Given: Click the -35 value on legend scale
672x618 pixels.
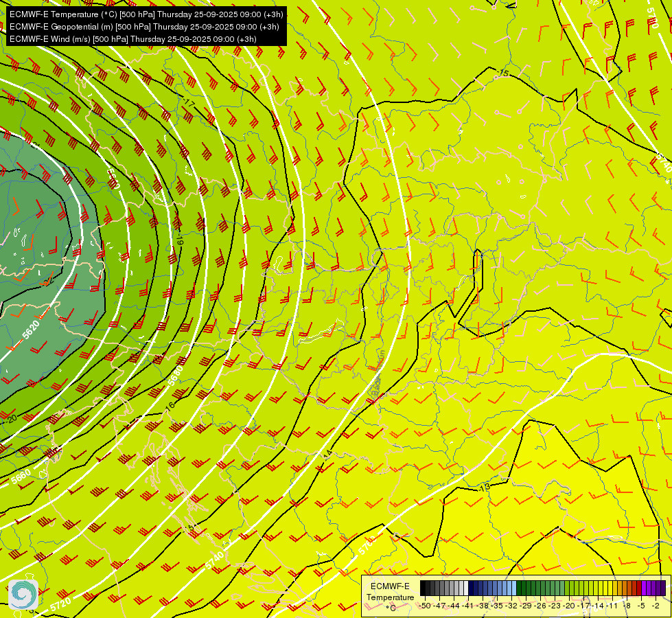Looking at the screenshot, I should (x=497, y=606).
